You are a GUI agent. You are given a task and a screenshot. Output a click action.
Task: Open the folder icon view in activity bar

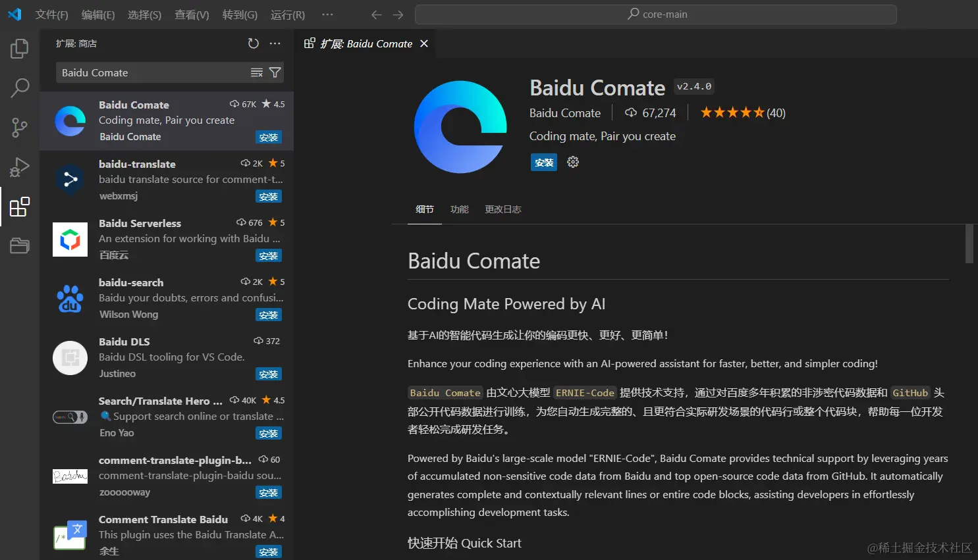pos(20,245)
